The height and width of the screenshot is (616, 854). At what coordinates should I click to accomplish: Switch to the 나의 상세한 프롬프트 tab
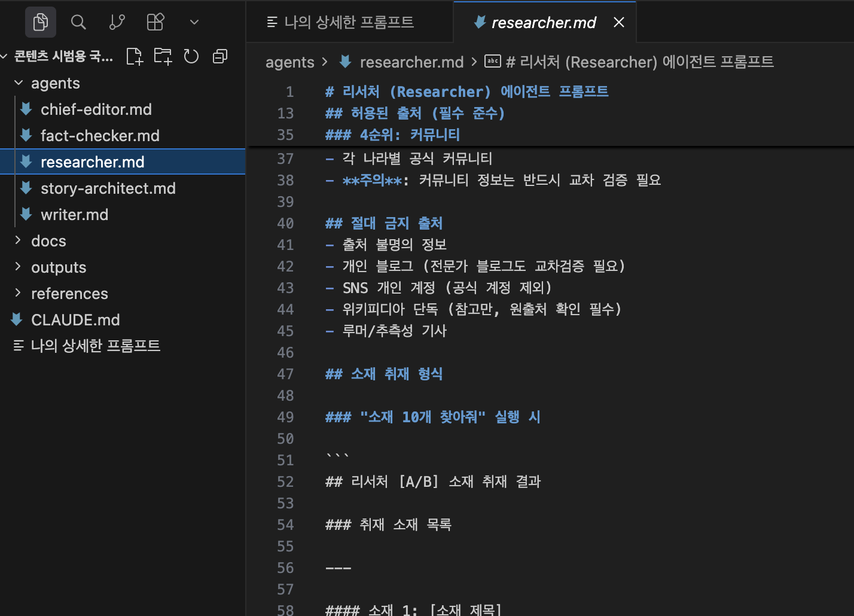click(350, 22)
